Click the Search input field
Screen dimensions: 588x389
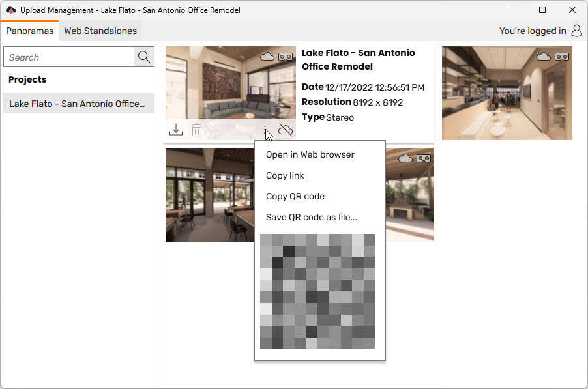tap(68, 57)
